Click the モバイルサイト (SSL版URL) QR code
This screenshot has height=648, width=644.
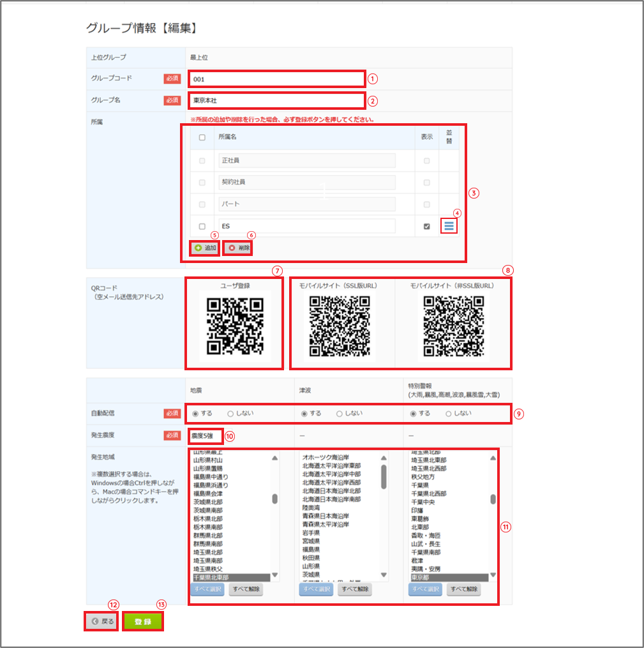(x=340, y=326)
